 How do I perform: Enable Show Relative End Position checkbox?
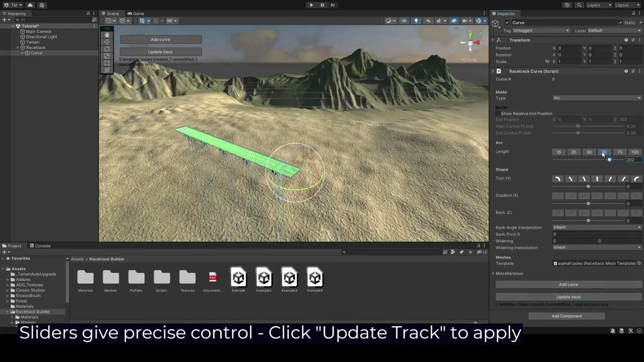tap(498, 114)
